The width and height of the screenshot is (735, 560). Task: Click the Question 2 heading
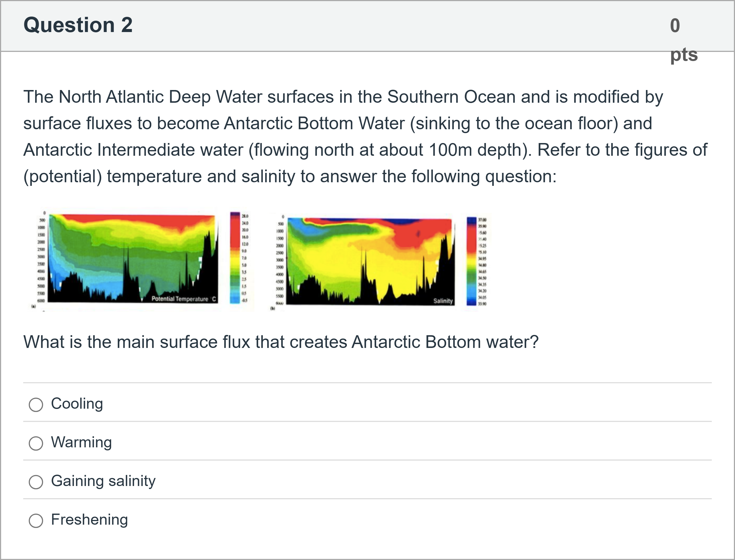coord(78,25)
